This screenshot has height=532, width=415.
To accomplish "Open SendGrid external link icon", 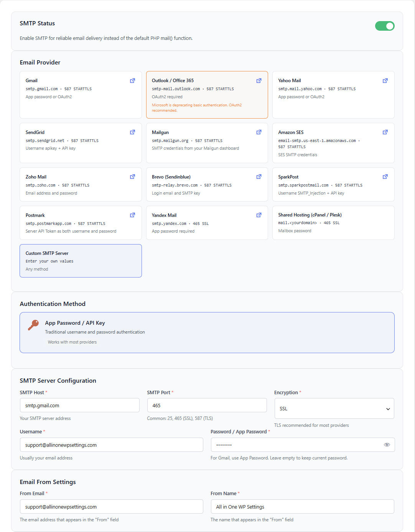I will [x=132, y=132].
